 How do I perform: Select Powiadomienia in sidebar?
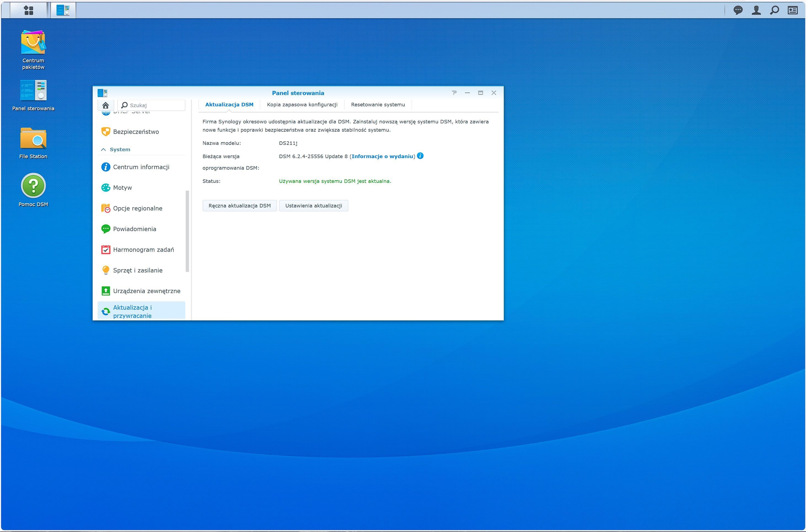[141, 229]
